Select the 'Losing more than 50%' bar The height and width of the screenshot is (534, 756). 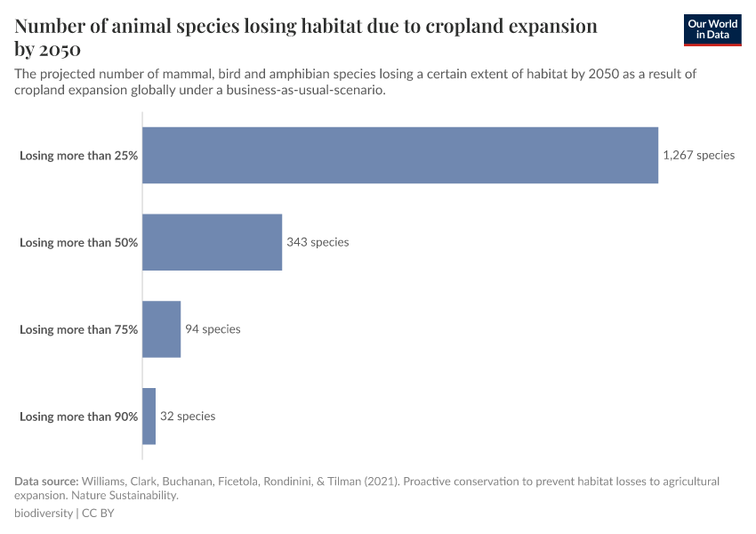[x=212, y=242]
